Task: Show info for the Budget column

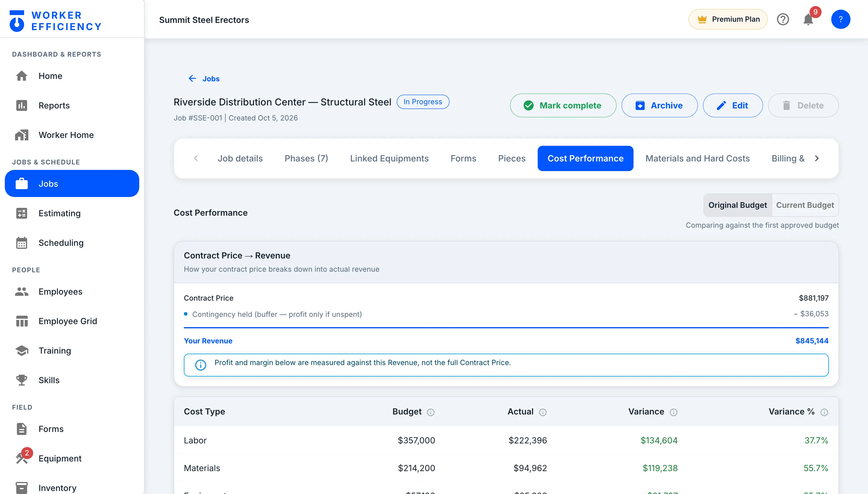Action: [430, 412]
